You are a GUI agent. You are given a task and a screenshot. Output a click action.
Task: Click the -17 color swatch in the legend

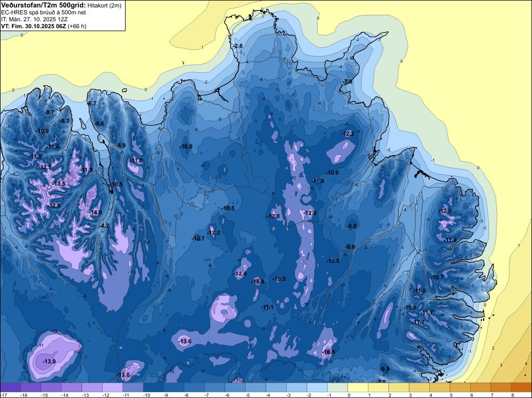click(11, 387)
